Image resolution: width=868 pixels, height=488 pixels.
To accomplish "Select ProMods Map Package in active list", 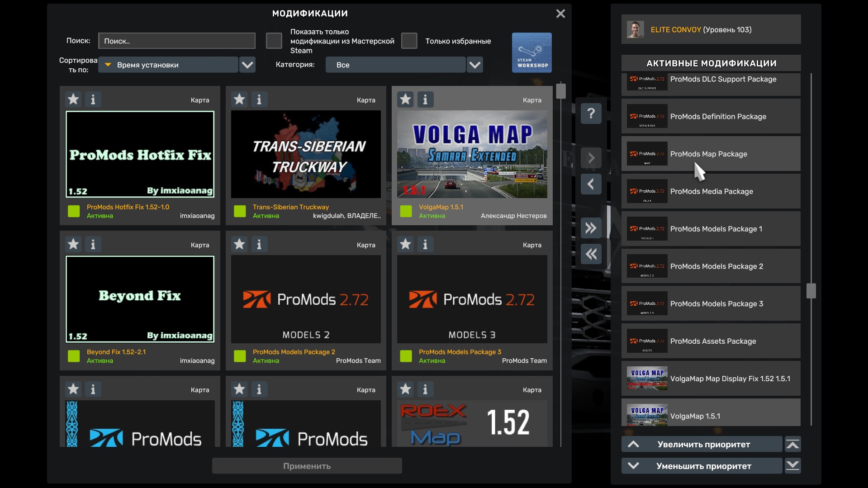I will tap(711, 154).
